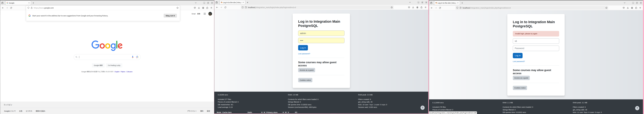The height and width of the screenshot is (114, 644).
Task: Select the Google tab
Action: [18, 3]
